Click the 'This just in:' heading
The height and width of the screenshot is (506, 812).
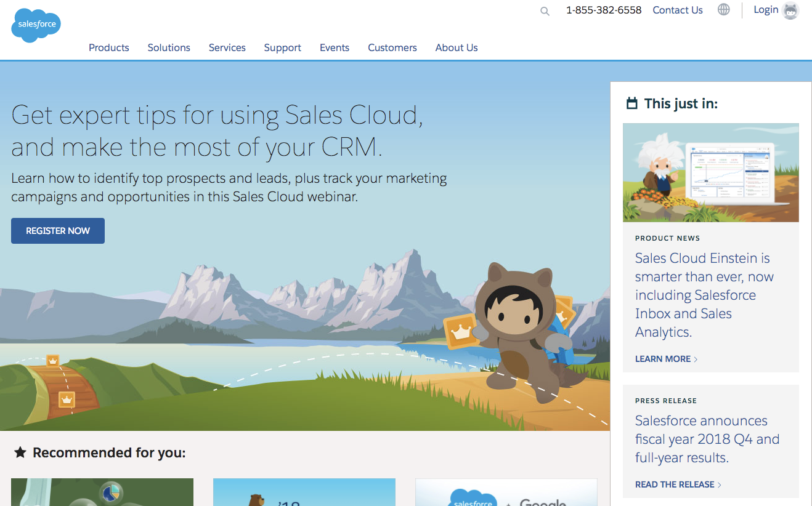pos(681,103)
